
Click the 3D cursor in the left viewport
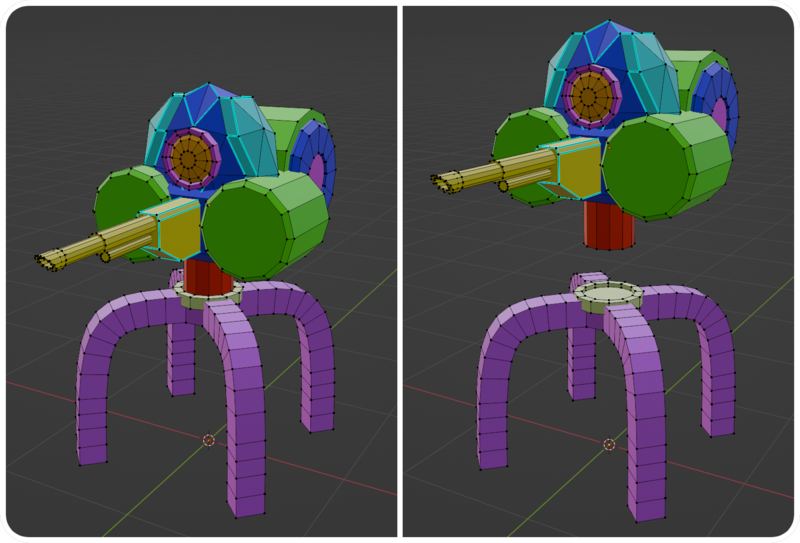tap(208, 440)
